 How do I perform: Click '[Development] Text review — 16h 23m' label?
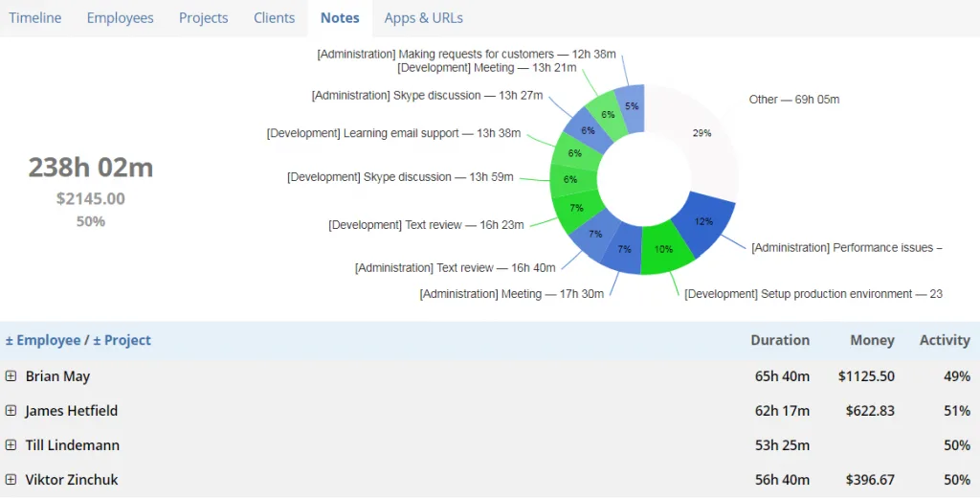pos(426,224)
